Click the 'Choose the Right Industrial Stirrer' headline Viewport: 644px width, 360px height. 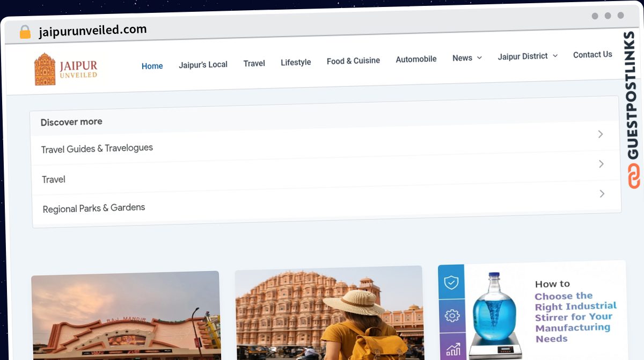coord(575,317)
